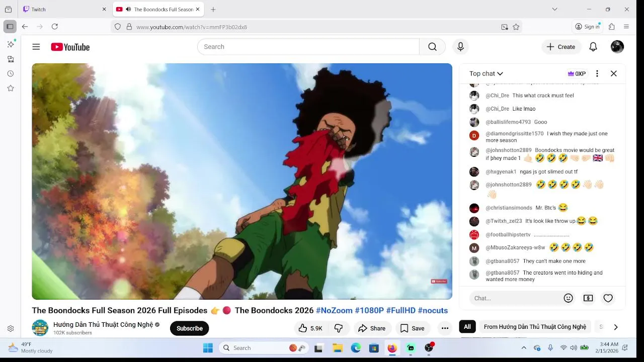Click the Create button

pyautogui.click(x=561, y=47)
